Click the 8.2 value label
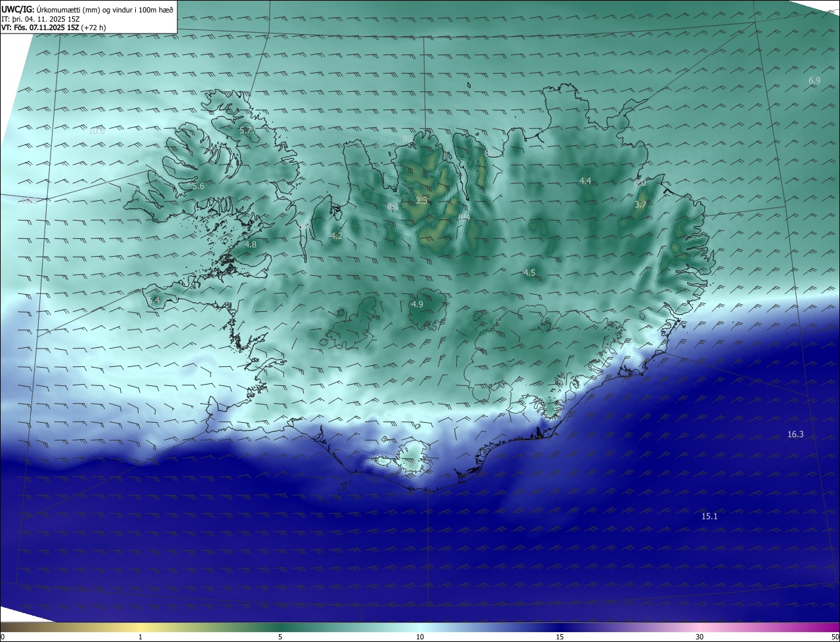840x642 pixels. coord(408,139)
